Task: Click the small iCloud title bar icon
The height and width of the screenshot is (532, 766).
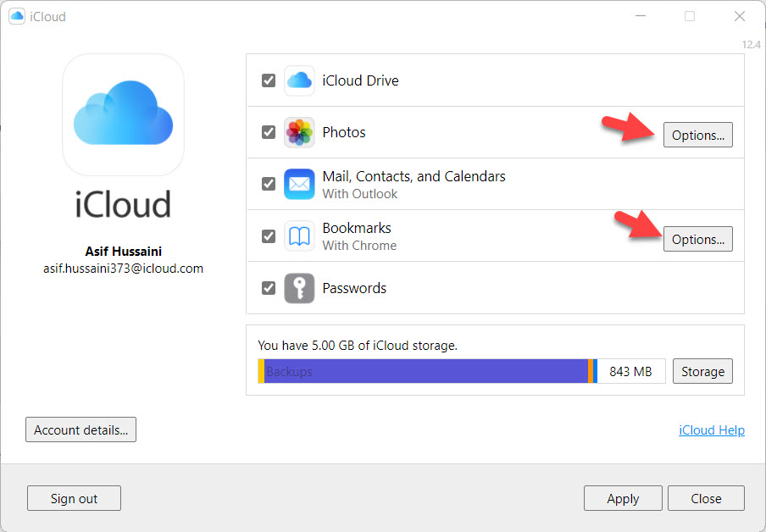Action: [x=17, y=16]
